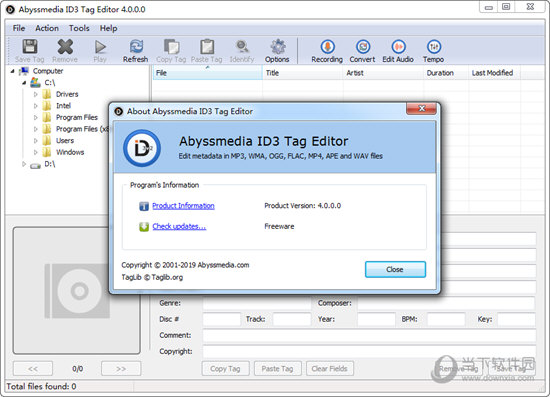Click the previous cover button
This screenshot has width=550, height=397.
[x=33, y=369]
